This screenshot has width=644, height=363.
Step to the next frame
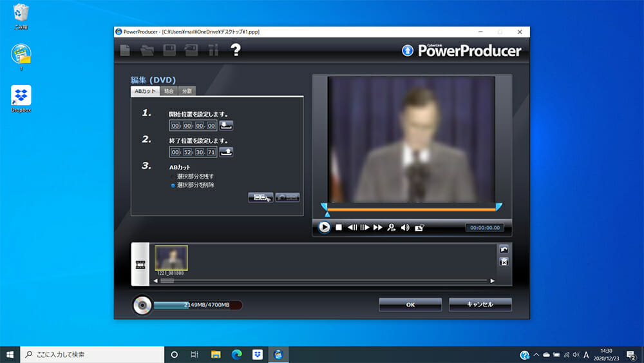coord(365,228)
